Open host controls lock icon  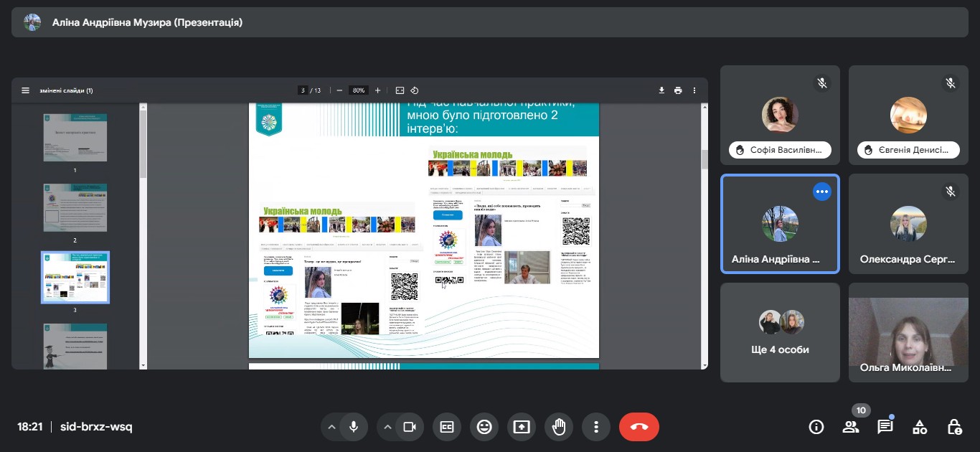click(x=954, y=427)
